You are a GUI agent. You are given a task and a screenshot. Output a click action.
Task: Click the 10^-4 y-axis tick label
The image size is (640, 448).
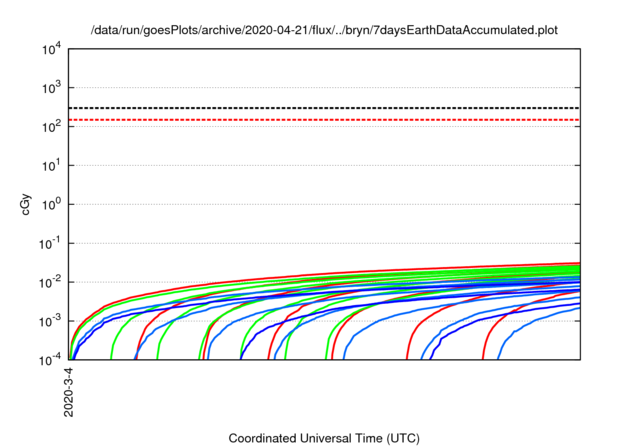point(50,360)
